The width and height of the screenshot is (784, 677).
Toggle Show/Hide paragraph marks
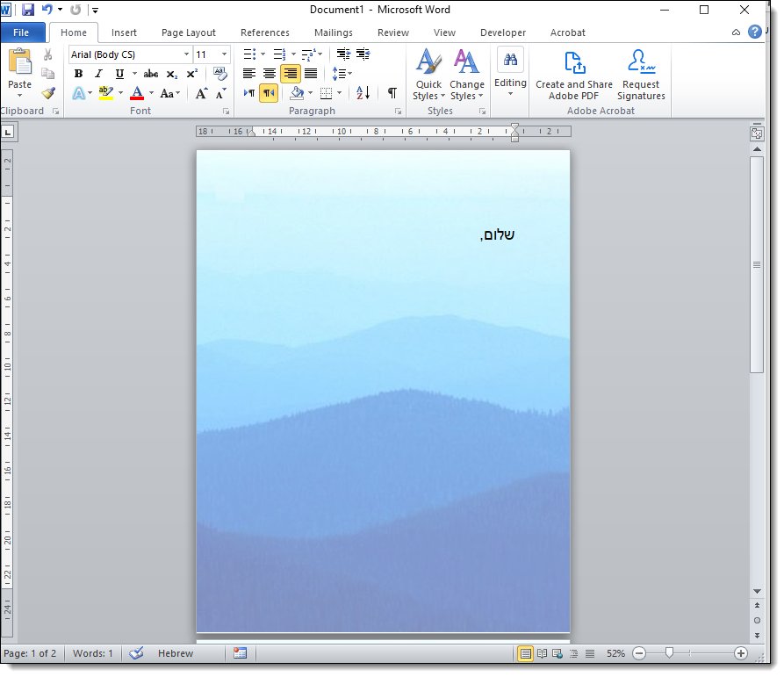click(392, 93)
